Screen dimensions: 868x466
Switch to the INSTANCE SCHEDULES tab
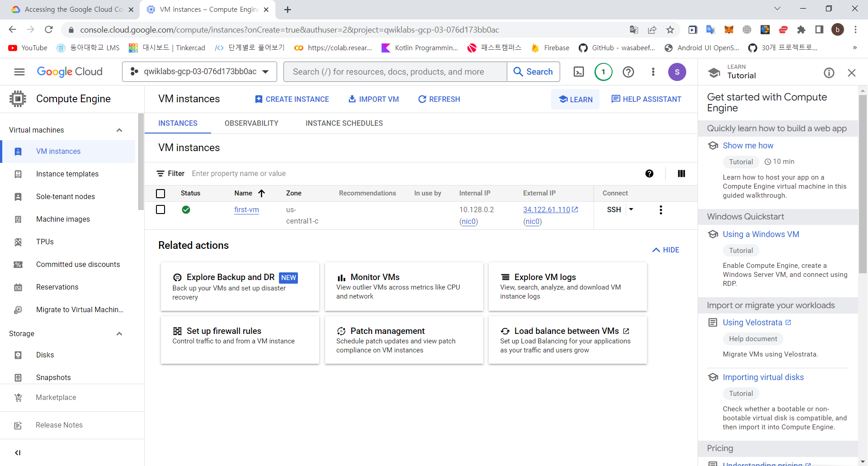pyautogui.click(x=344, y=123)
